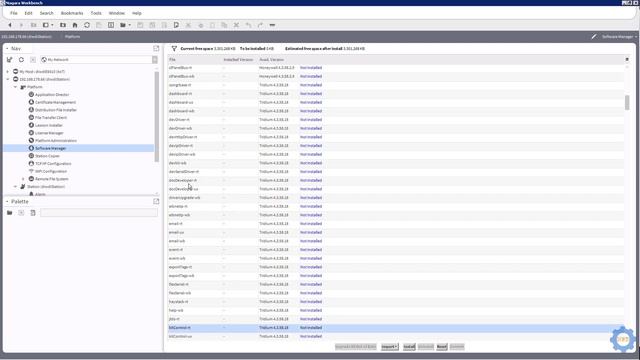Select the Software Manager tree item
The height and width of the screenshot is (360, 640).
pos(50,148)
